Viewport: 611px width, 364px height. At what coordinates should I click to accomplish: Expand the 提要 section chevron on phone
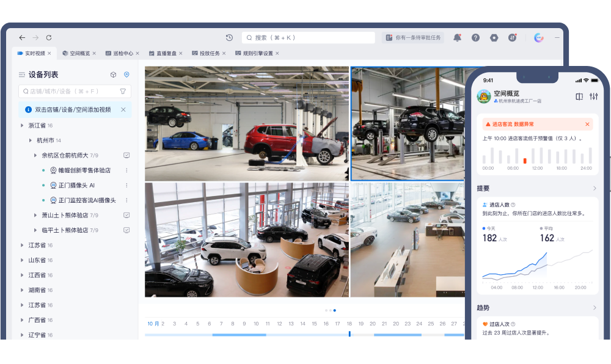coord(595,189)
